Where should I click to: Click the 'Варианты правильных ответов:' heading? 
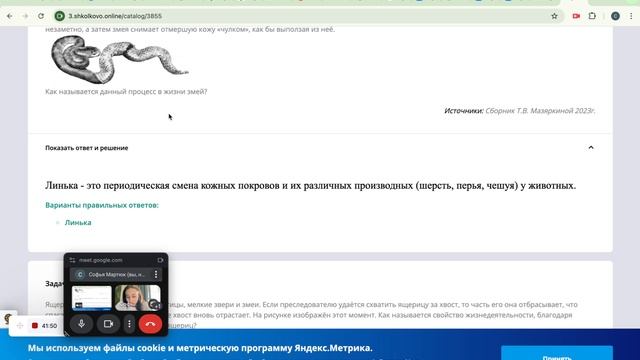tap(102, 205)
